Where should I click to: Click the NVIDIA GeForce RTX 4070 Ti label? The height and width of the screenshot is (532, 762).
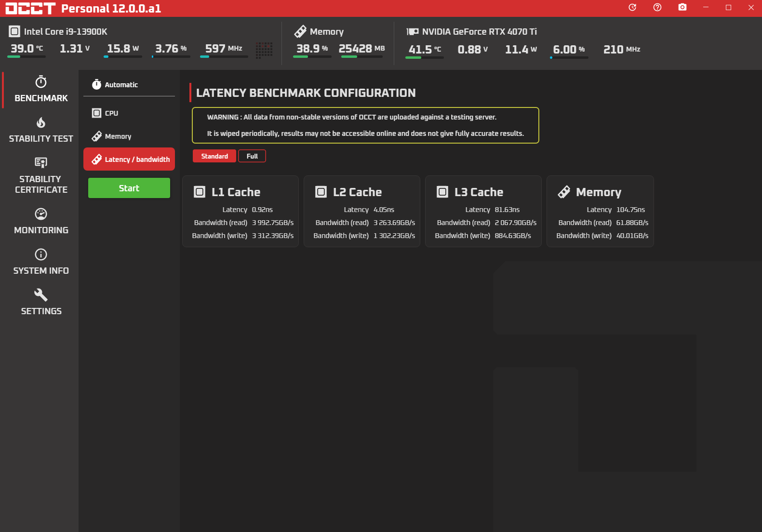[x=479, y=32]
